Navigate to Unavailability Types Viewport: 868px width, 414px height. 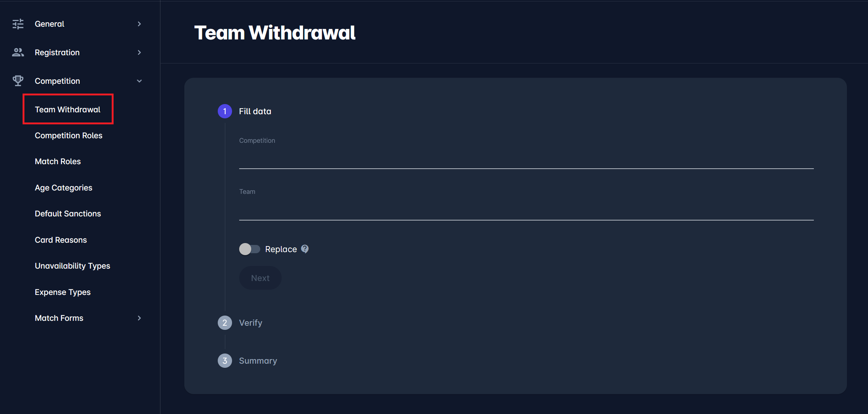[73, 266]
